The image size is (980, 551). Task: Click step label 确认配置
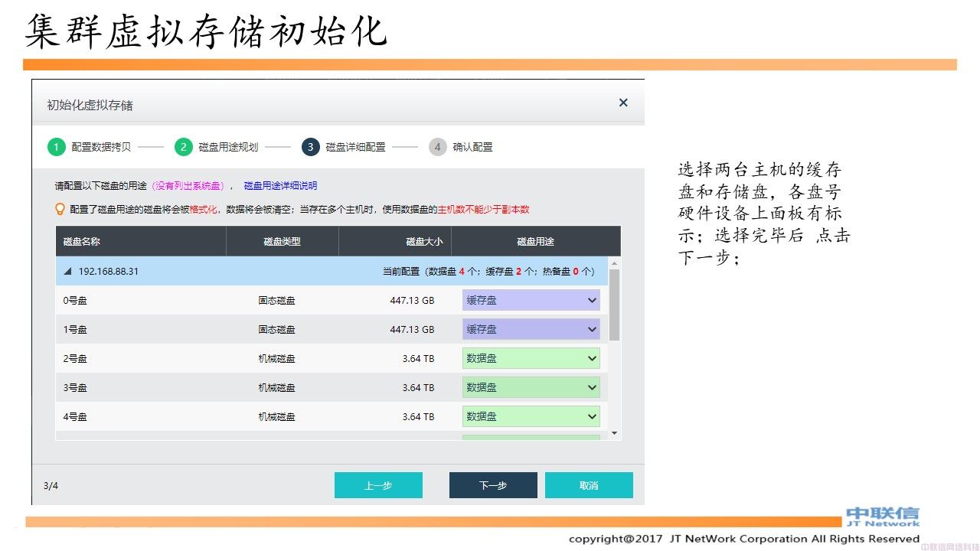472,147
